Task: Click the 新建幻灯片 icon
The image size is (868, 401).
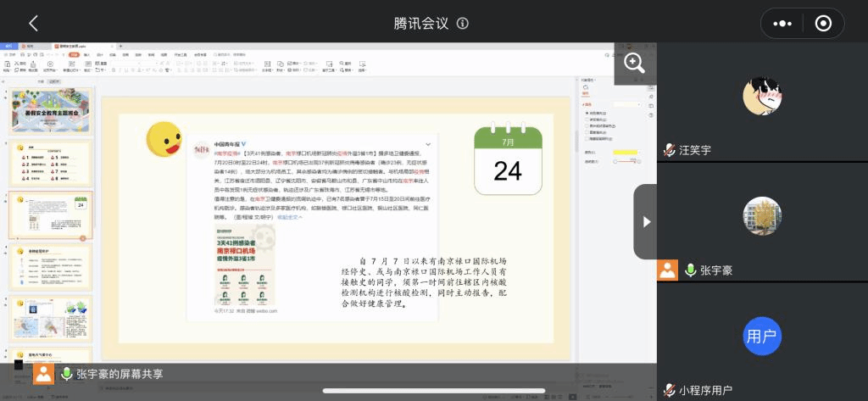Action: tap(71, 64)
